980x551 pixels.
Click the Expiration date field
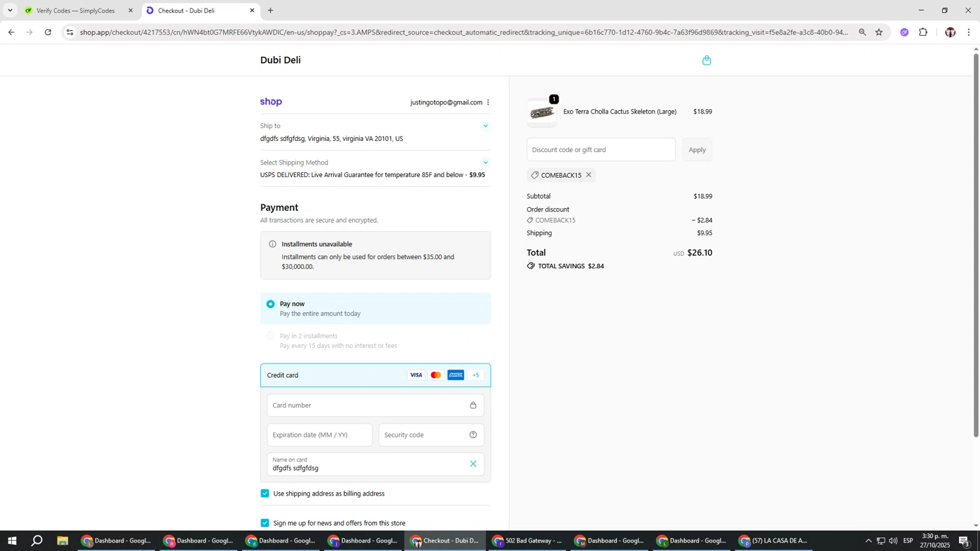click(x=319, y=435)
